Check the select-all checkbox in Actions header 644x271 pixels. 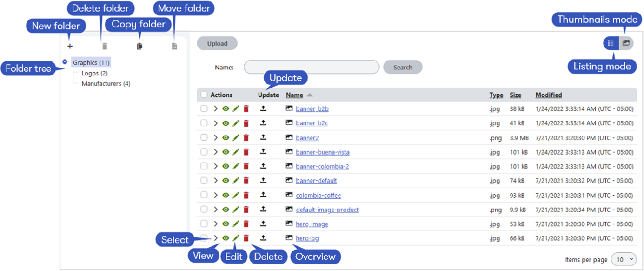pyautogui.click(x=204, y=95)
